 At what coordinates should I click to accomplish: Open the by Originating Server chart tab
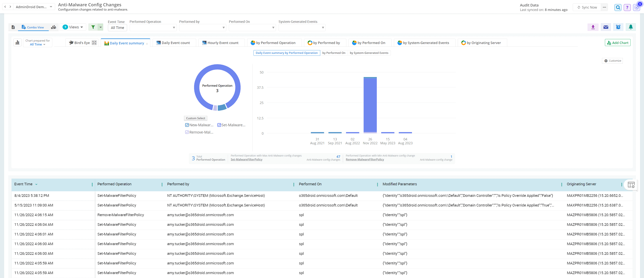[482, 43]
